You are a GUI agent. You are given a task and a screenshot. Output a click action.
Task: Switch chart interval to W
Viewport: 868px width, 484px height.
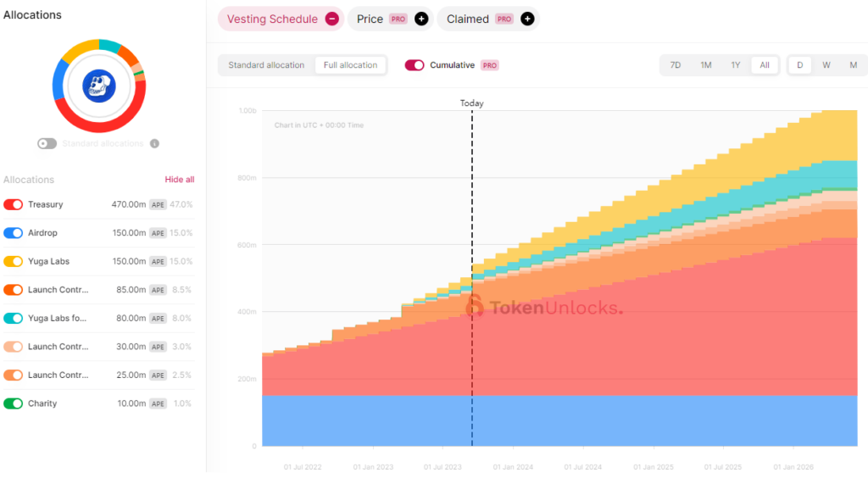(826, 65)
